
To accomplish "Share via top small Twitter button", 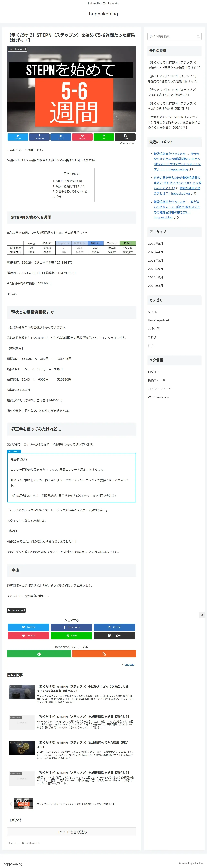I will coord(18,137).
